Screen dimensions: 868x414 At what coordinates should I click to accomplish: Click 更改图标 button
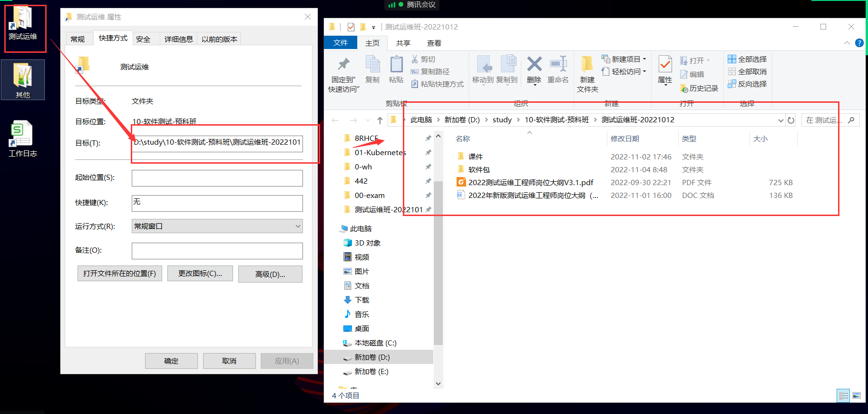pos(200,274)
